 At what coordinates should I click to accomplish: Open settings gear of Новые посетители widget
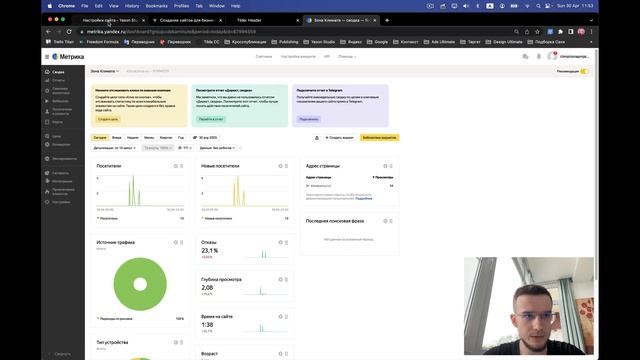point(280,166)
